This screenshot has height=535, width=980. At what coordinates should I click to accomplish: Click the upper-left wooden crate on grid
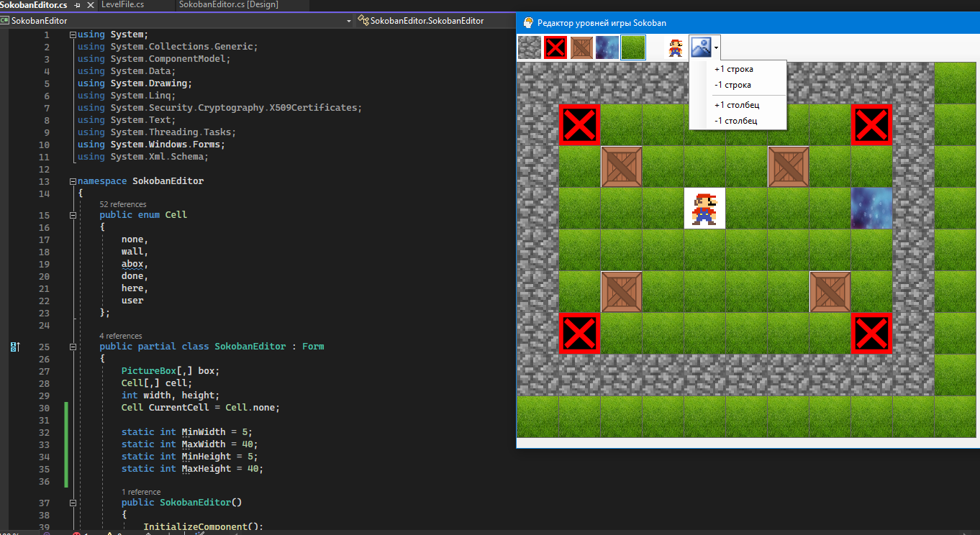pyautogui.click(x=621, y=167)
